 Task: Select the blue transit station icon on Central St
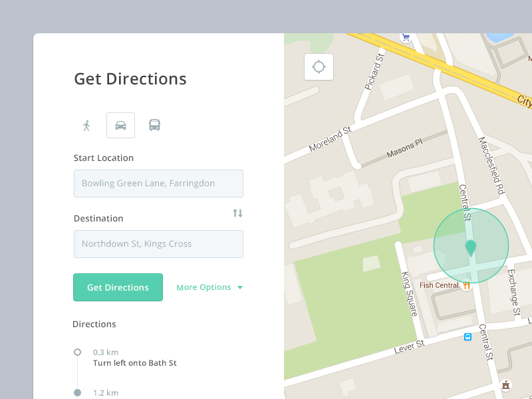pyautogui.click(x=469, y=336)
